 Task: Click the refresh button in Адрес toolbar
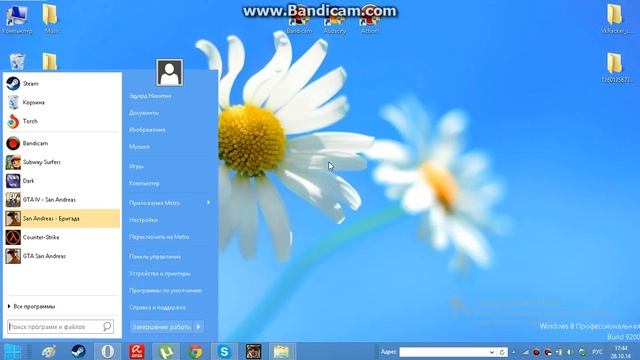tap(502, 352)
